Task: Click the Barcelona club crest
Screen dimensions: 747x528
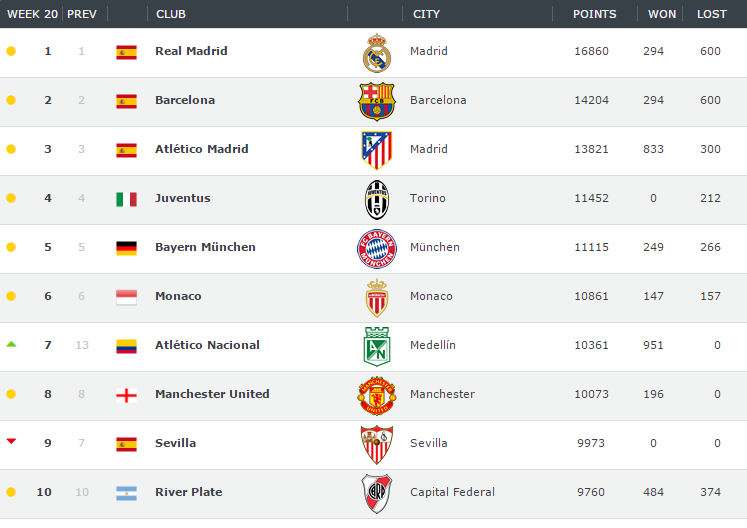Action: (x=377, y=101)
